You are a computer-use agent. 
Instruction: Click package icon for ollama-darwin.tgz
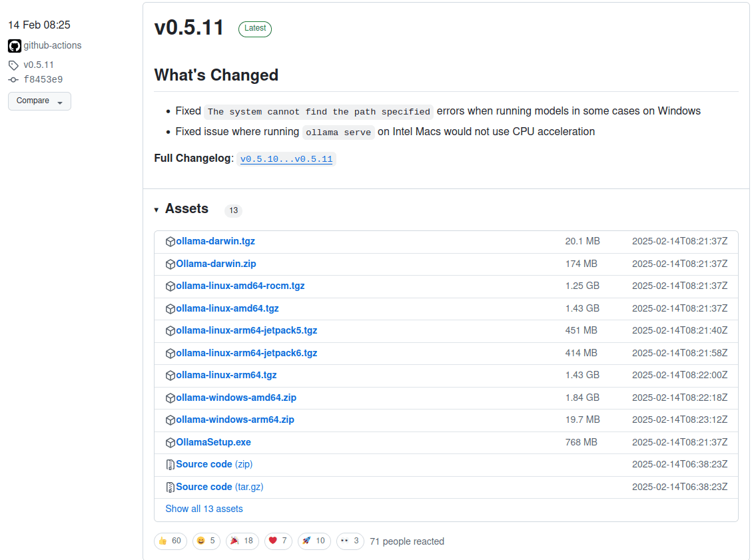tap(171, 242)
